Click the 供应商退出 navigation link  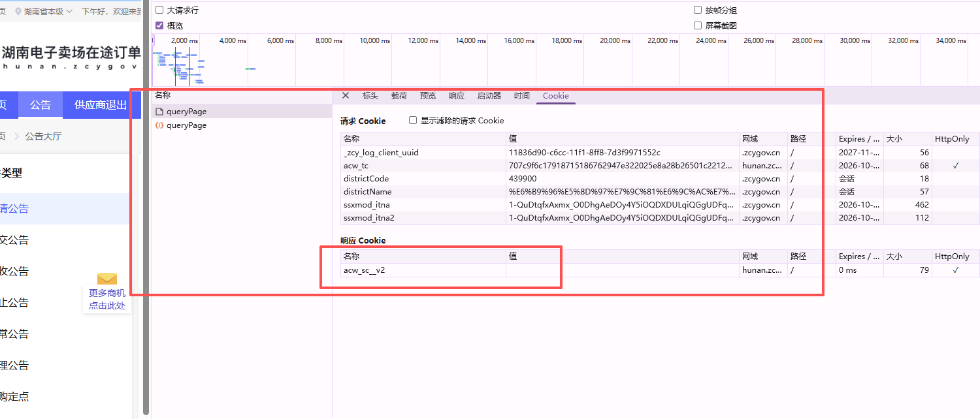(x=101, y=105)
